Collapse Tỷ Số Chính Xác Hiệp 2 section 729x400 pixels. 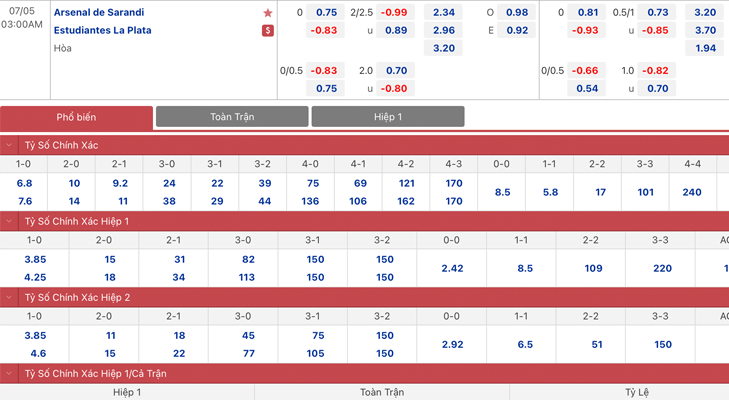tap(9, 297)
